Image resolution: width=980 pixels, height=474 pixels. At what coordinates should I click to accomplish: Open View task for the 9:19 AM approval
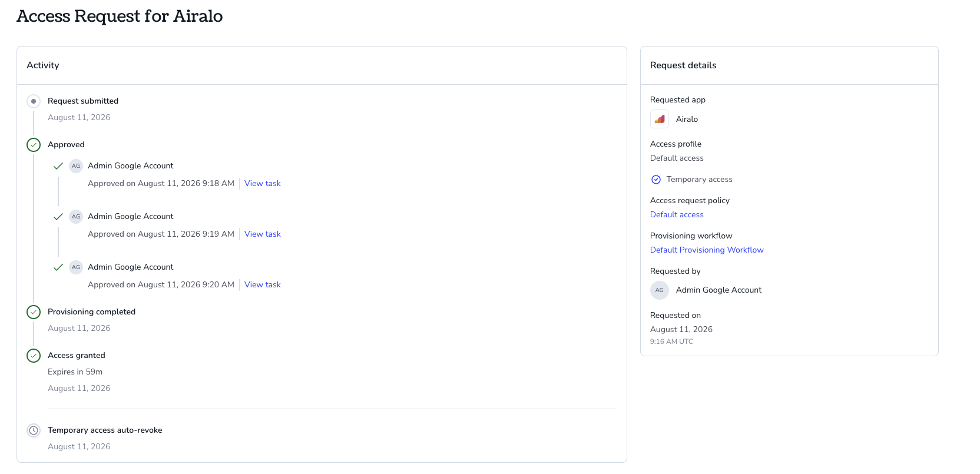coord(263,234)
